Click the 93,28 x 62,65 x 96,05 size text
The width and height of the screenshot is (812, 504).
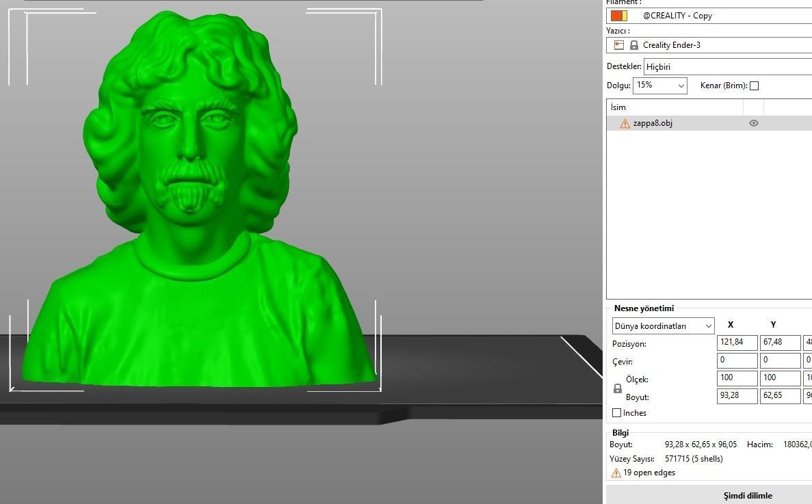(700, 445)
